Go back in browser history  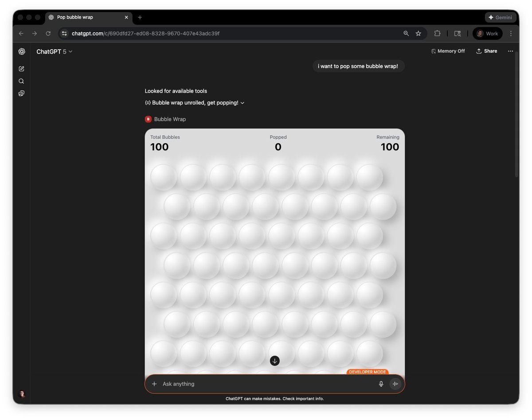coord(21,34)
